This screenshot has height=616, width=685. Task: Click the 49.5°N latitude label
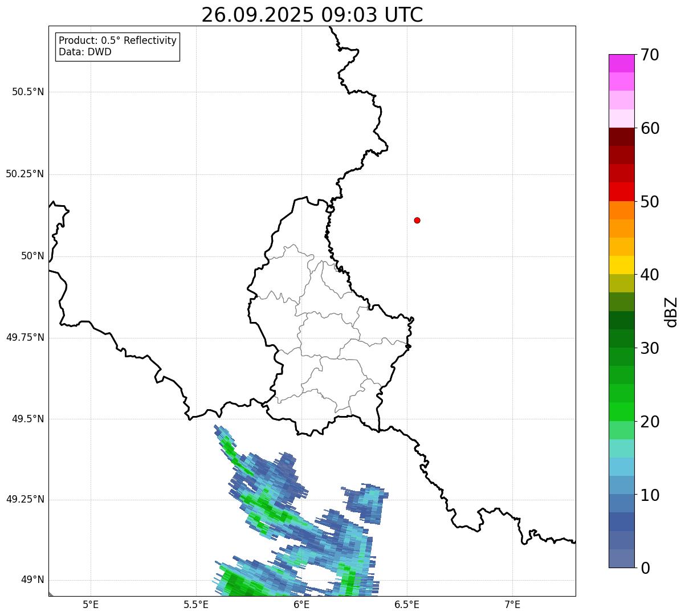(28, 419)
